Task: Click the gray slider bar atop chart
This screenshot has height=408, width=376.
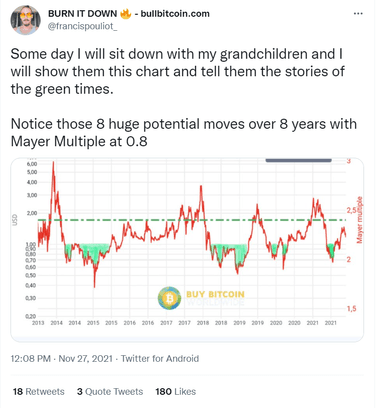Action: (298, 160)
